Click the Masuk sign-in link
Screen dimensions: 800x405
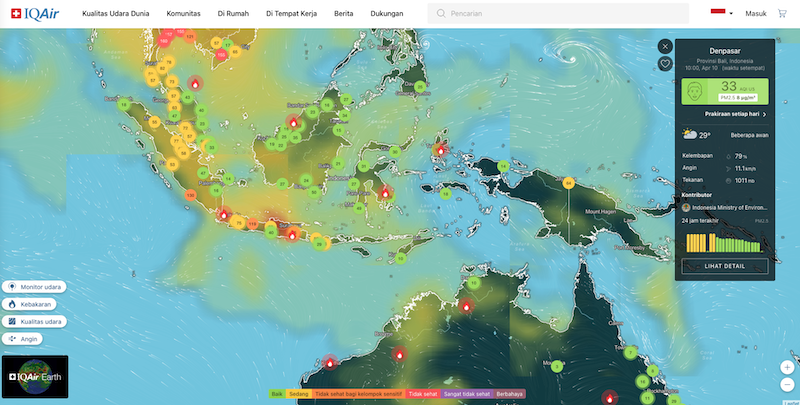pyautogui.click(x=756, y=14)
